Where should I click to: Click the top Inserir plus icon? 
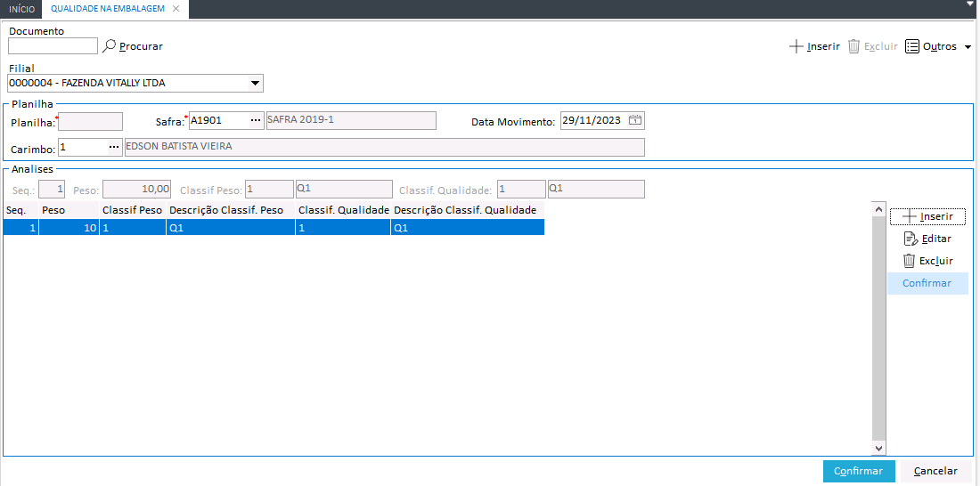click(x=796, y=46)
